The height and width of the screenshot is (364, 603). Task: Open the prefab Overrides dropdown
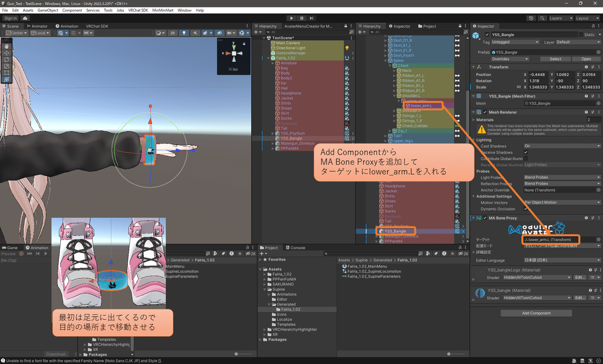click(510, 59)
